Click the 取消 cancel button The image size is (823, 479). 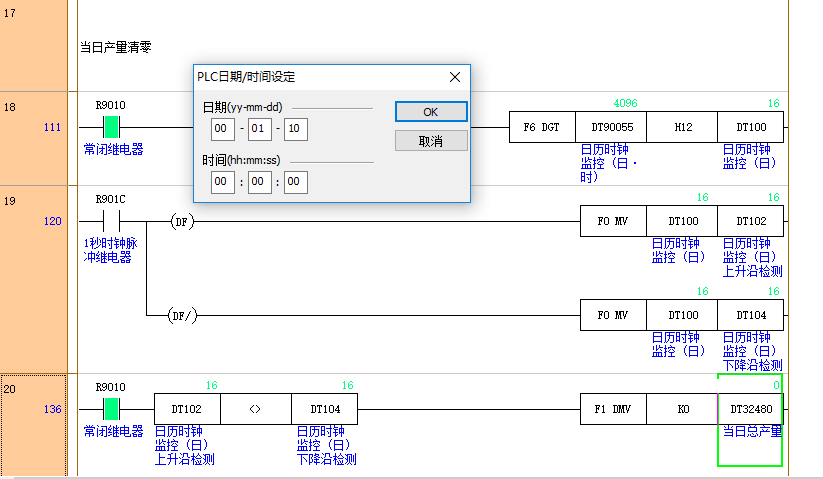[431, 141]
